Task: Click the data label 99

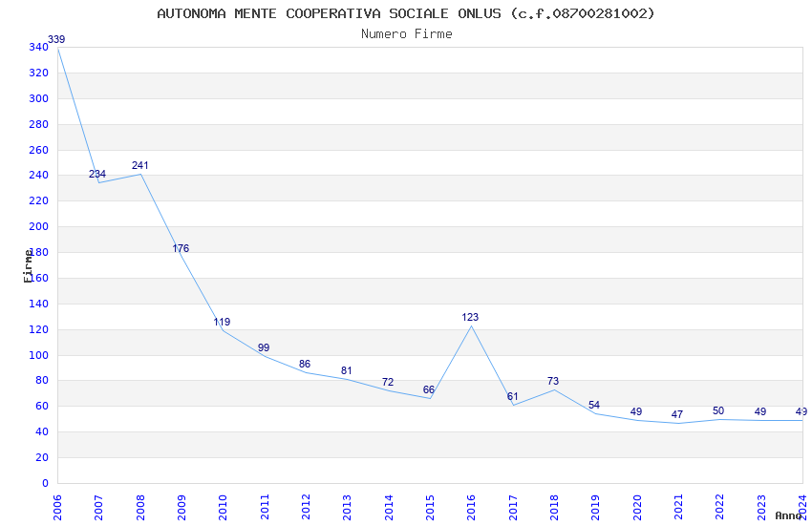Action: point(264,348)
